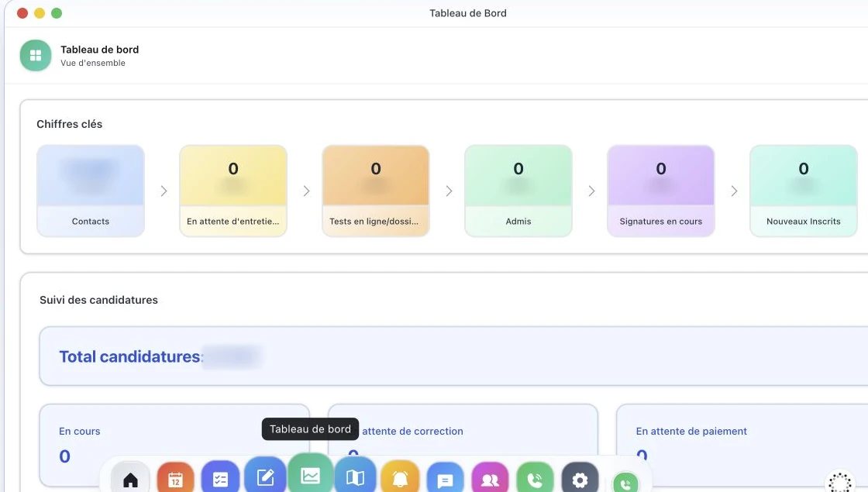Open the pink contacts group icon

coord(490,479)
